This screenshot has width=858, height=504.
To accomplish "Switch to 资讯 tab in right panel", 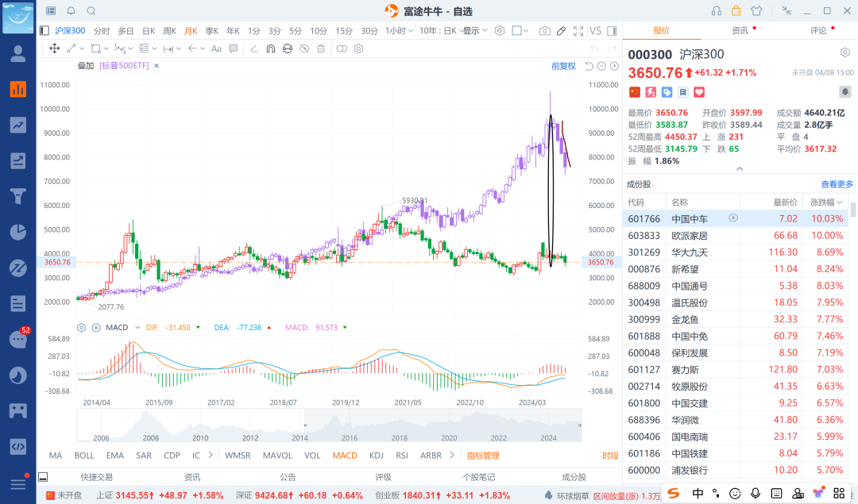I will click(740, 31).
